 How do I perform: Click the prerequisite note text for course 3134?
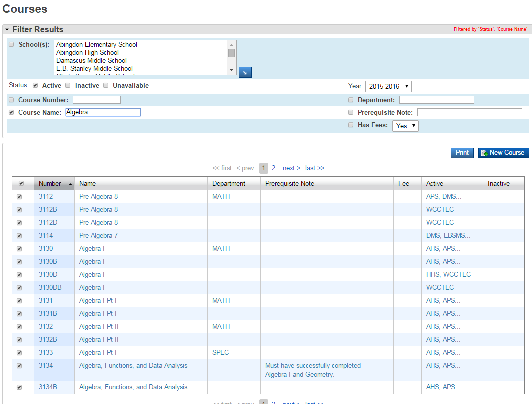point(313,370)
